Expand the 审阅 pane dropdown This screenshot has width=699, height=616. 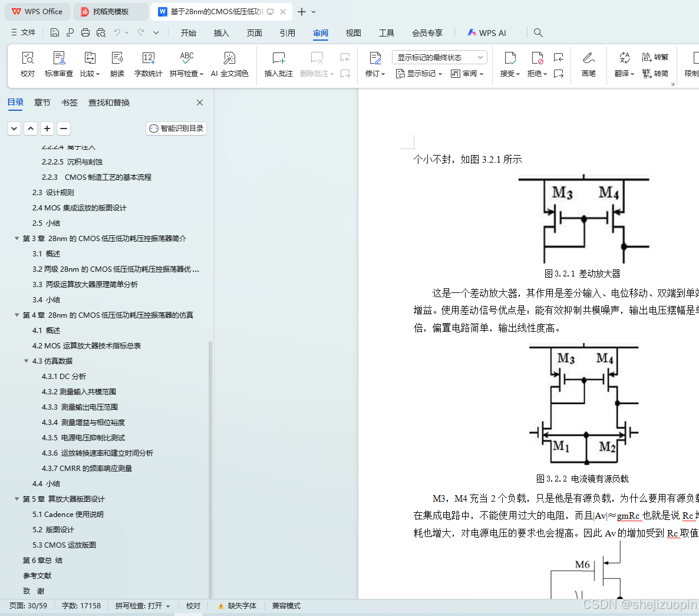click(x=467, y=74)
